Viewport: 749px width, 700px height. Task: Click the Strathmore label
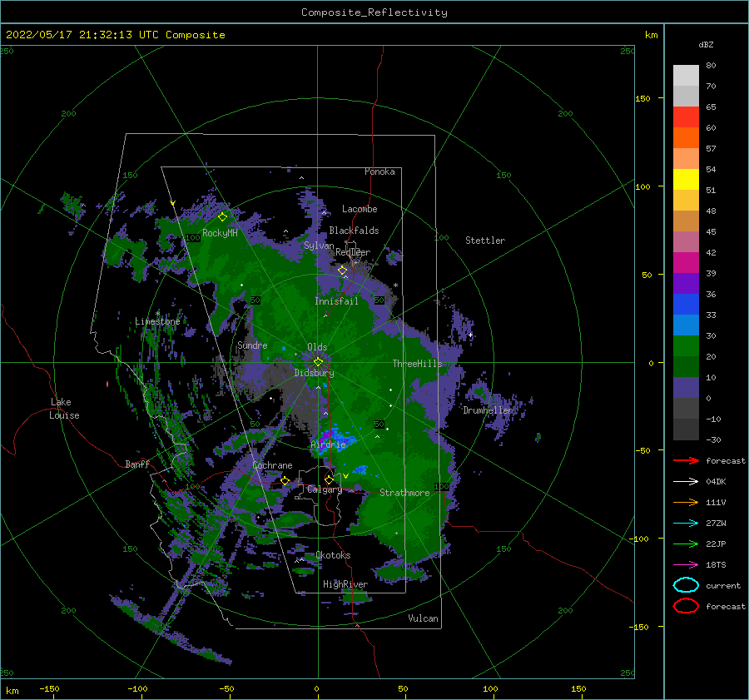click(404, 493)
